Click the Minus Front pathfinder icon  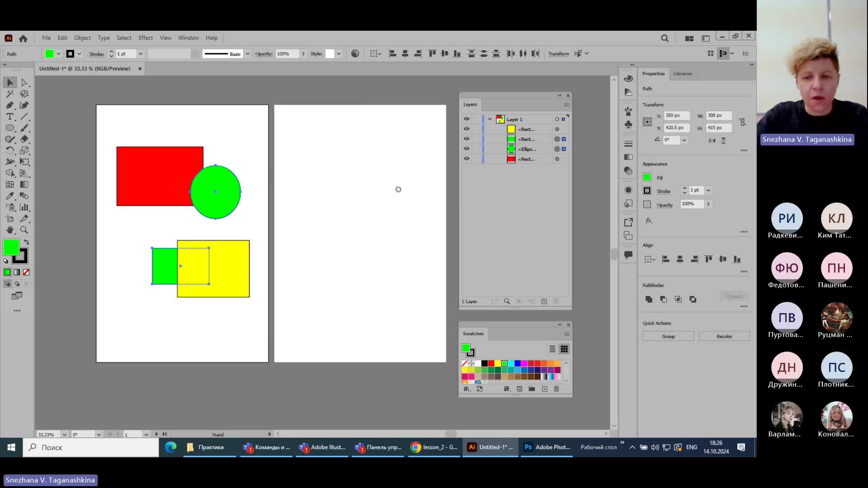[663, 299]
